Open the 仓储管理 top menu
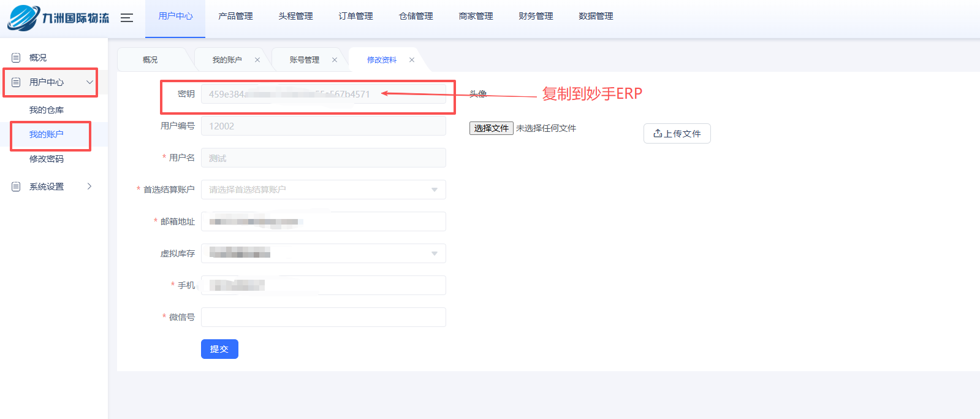The width and height of the screenshot is (980, 419). coord(416,17)
